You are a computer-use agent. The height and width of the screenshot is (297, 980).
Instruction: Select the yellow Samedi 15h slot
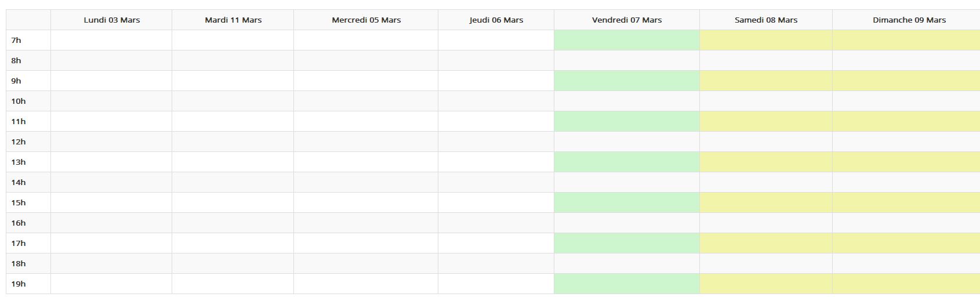[766, 202]
